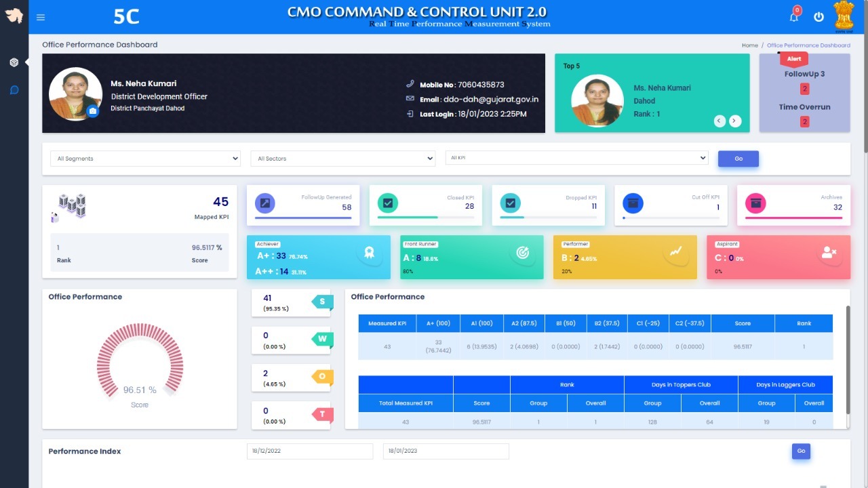Show next Top 5 performer
Viewport: 868px width, 488px height.
click(735, 121)
